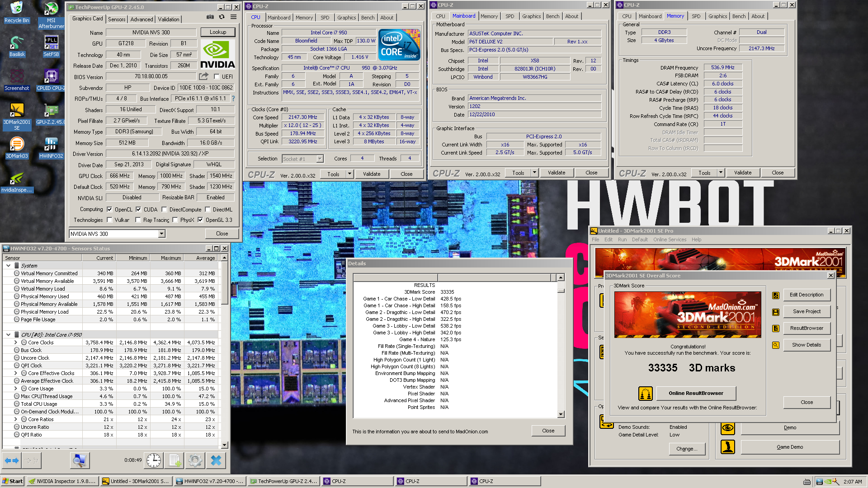This screenshot has width=868, height=488.
Task: Click the Details results scroll up arrow
Action: pos(561,277)
